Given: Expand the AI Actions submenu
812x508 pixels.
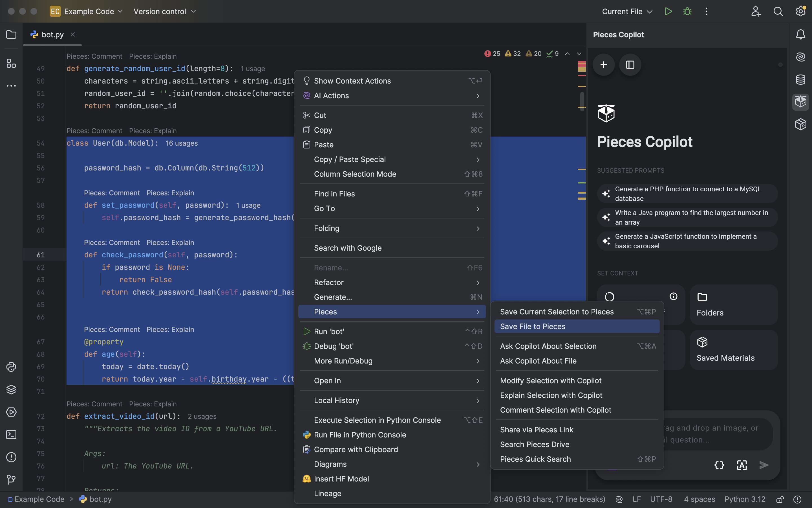Looking at the screenshot, I should [x=392, y=96].
